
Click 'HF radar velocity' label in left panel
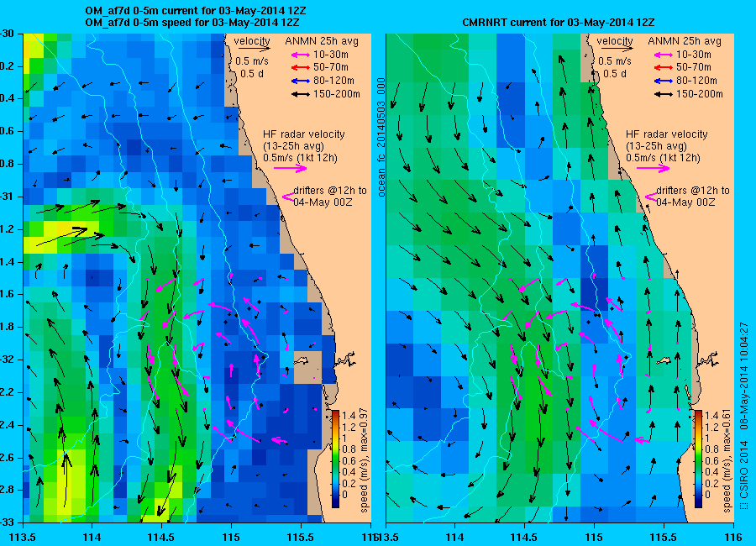304,134
